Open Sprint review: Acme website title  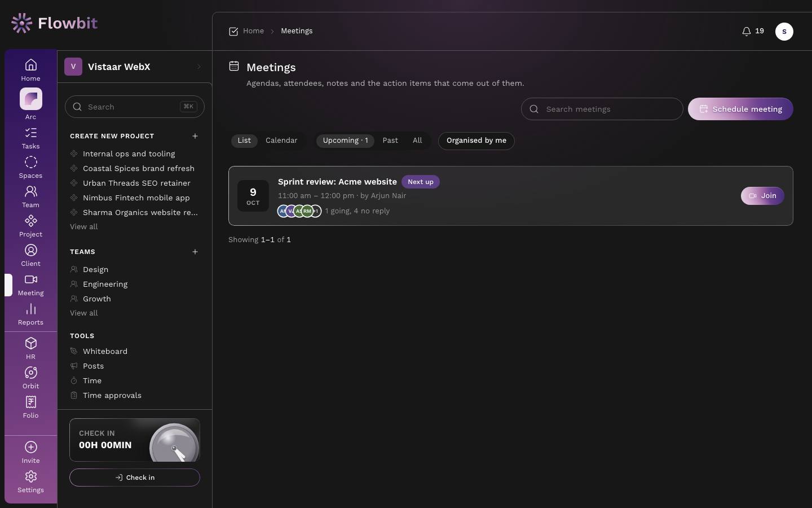point(337,182)
